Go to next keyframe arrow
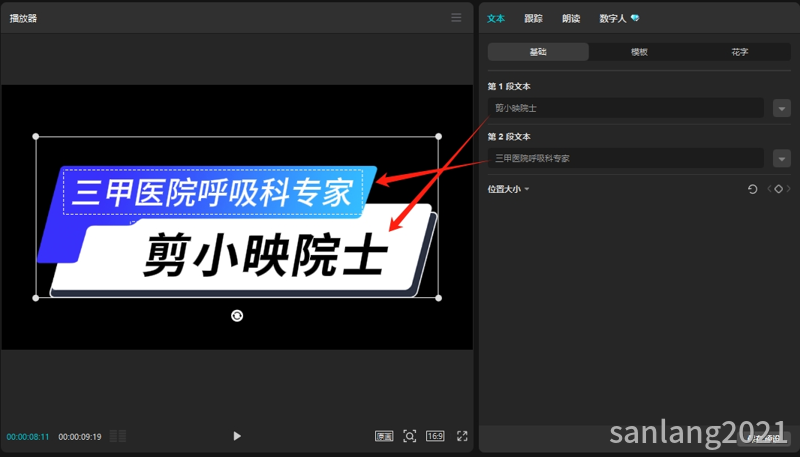 (788, 189)
